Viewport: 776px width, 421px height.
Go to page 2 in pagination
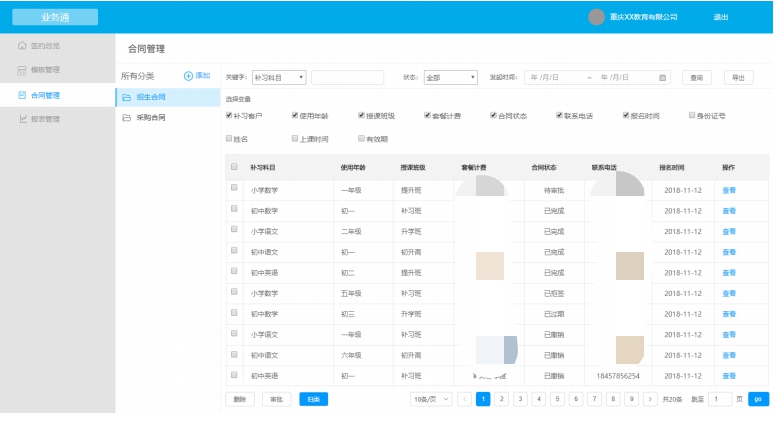click(x=501, y=399)
